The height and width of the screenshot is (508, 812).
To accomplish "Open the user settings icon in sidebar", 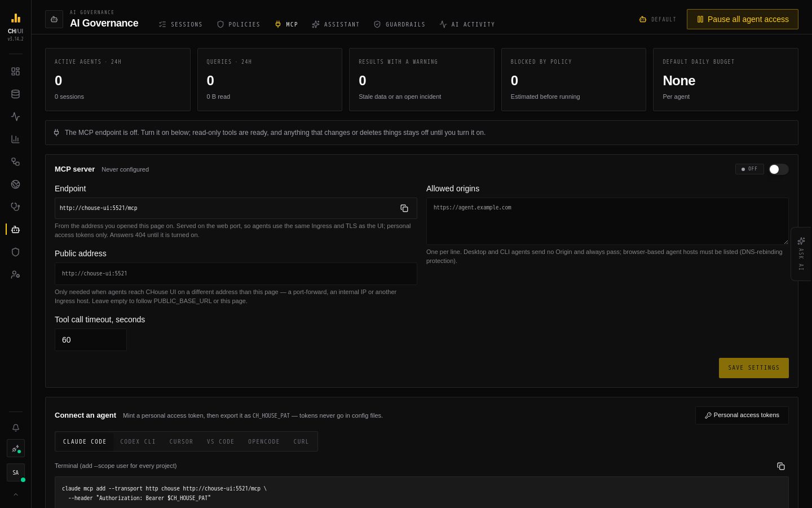I will [15, 275].
